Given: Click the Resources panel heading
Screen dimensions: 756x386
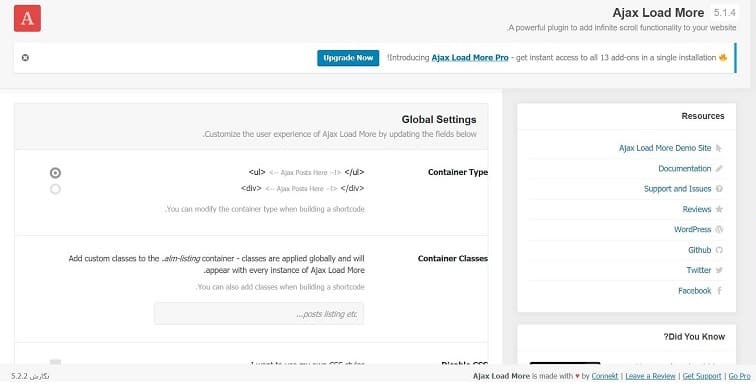Looking at the screenshot, I should [702, 116].
